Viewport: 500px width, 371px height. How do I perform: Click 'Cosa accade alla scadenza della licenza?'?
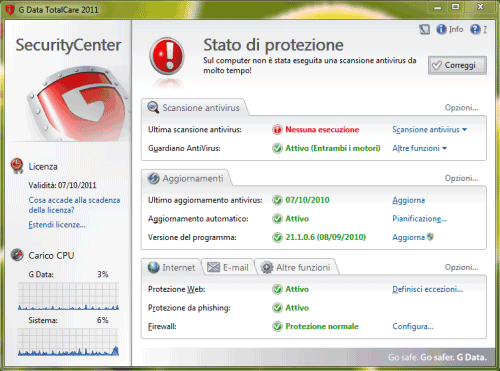tap(74, 205)
